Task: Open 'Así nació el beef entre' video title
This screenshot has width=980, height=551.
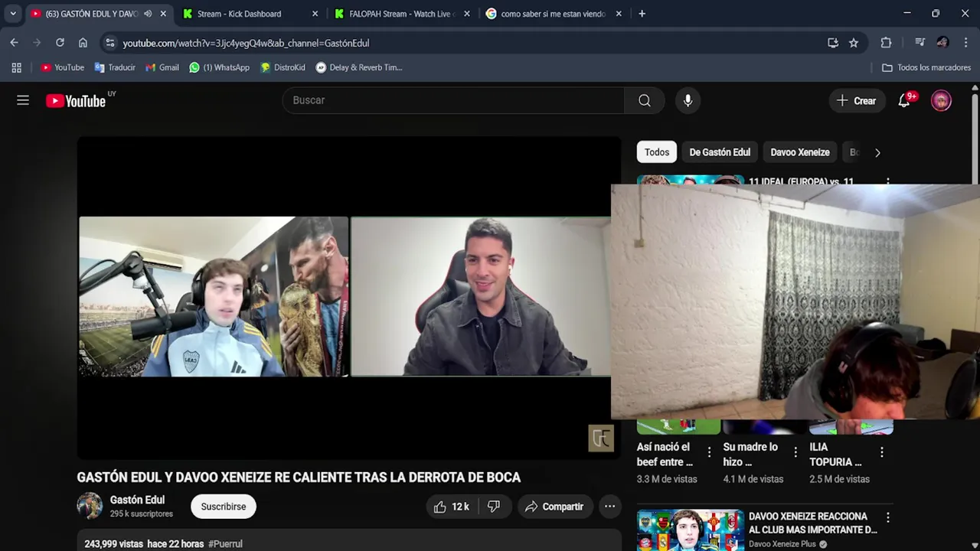Action: (664, 455)
